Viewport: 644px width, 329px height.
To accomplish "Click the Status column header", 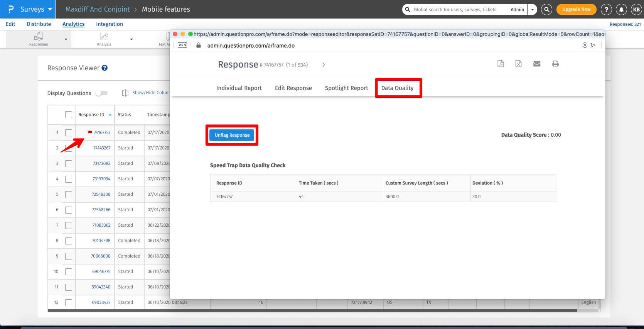I will [124, 115].
